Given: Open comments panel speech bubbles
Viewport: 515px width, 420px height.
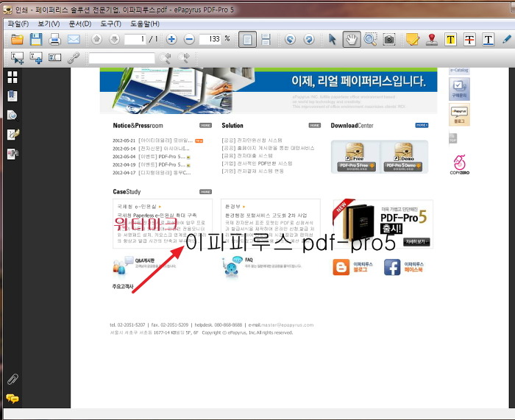Looking at the screenshot, I should pyautogui.click(x=13, y=399).
